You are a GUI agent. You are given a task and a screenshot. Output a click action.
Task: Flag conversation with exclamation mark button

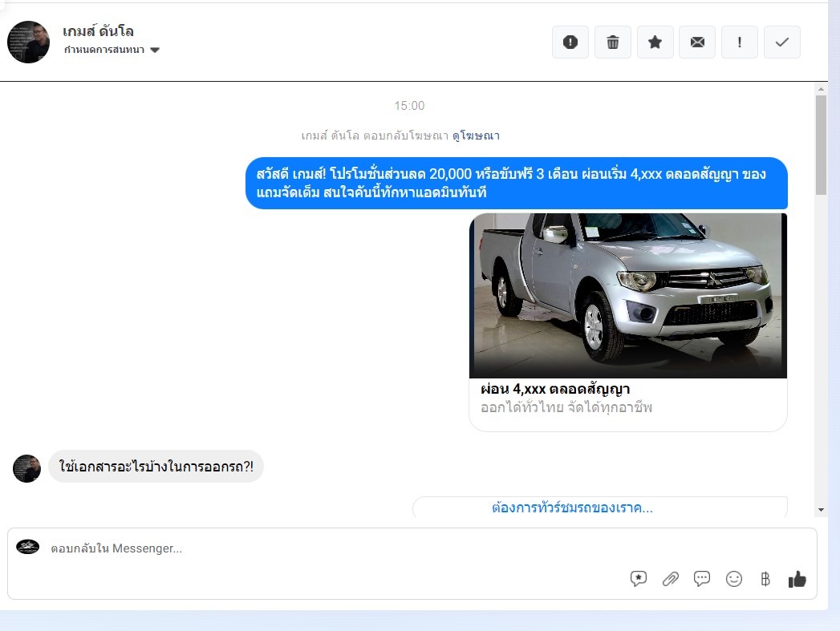click(x=740, y=42)
